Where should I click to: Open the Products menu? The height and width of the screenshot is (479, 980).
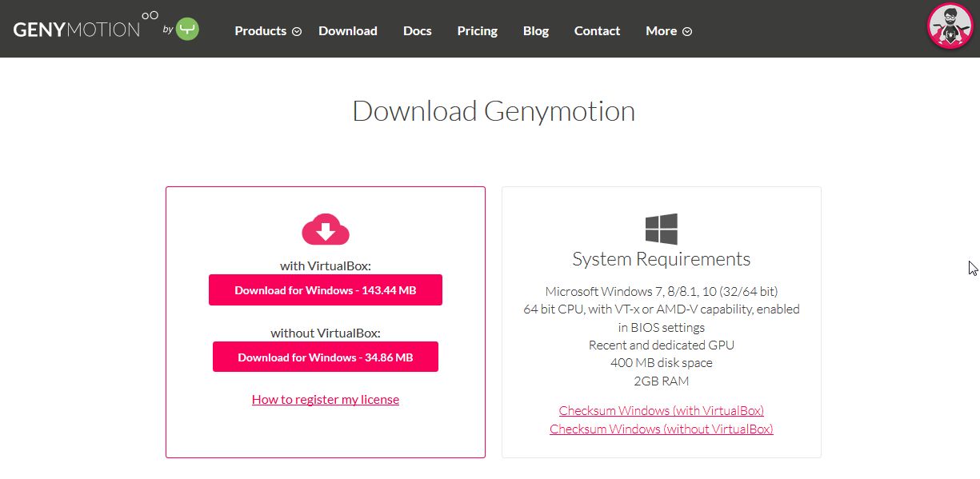260,31
